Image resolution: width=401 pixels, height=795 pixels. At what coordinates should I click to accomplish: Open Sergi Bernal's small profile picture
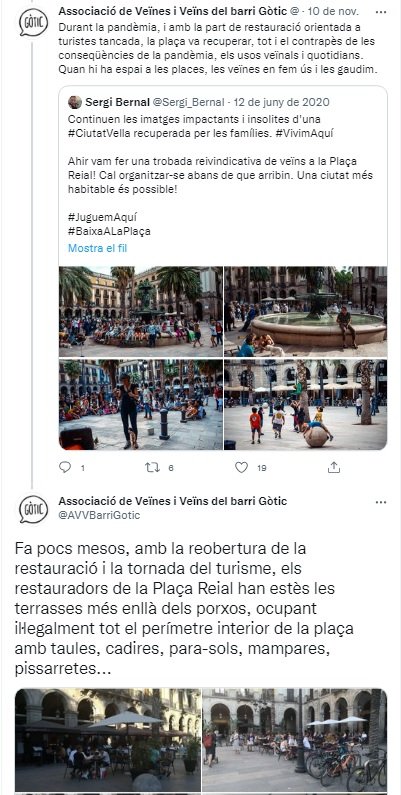(x=75, y=102)
